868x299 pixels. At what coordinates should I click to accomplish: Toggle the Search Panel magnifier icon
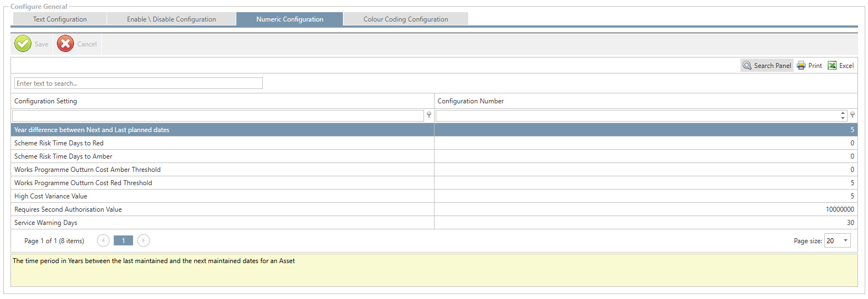pyautogui.click(x=747, y=65)
